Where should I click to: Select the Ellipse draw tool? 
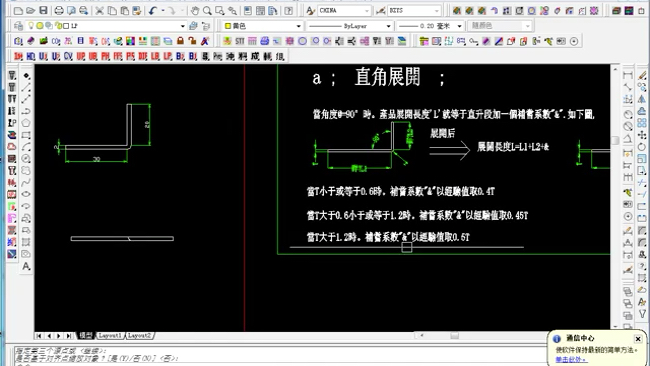[26, 194]
